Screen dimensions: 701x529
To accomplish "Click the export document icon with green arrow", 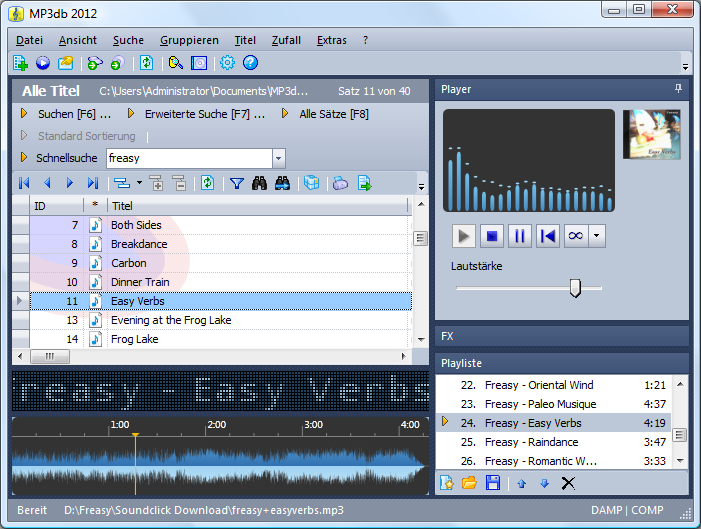I will [364, 183].
